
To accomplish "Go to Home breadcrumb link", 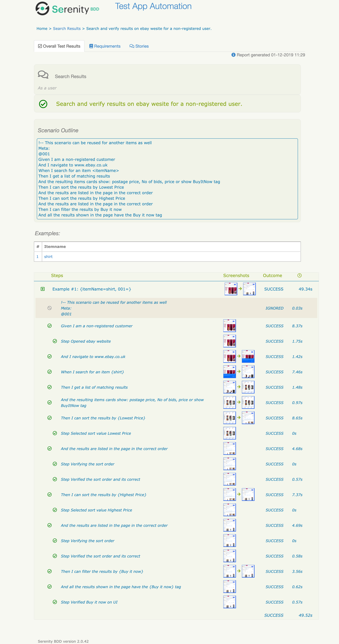I will pos(42,28).
